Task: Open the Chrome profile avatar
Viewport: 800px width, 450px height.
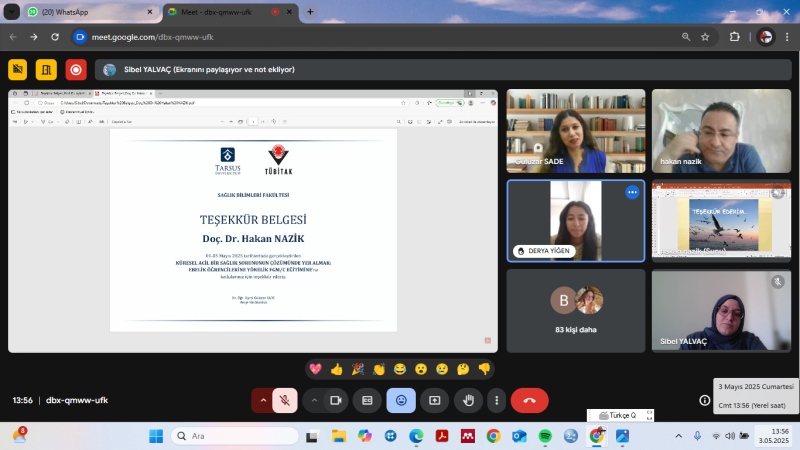Action: [766, 37]
